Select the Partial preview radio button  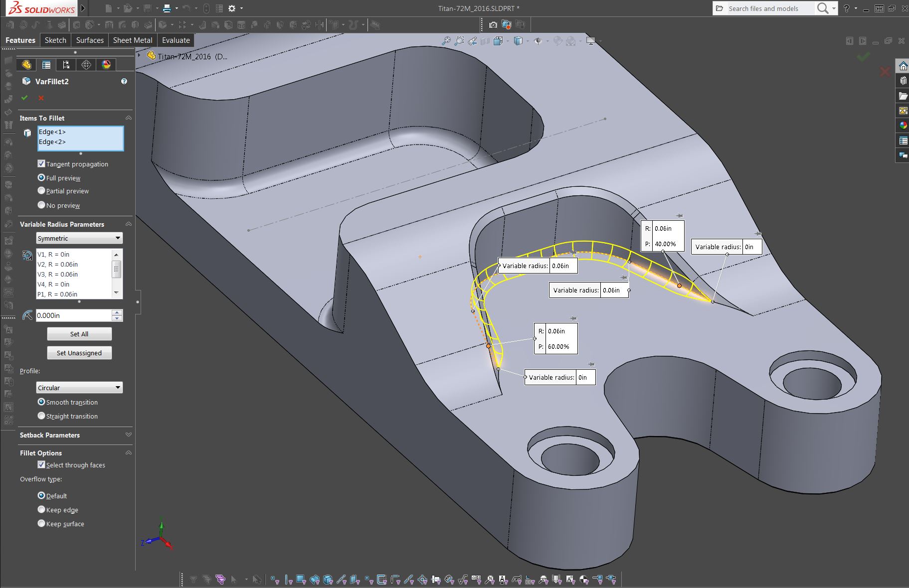tap(41, 191)
